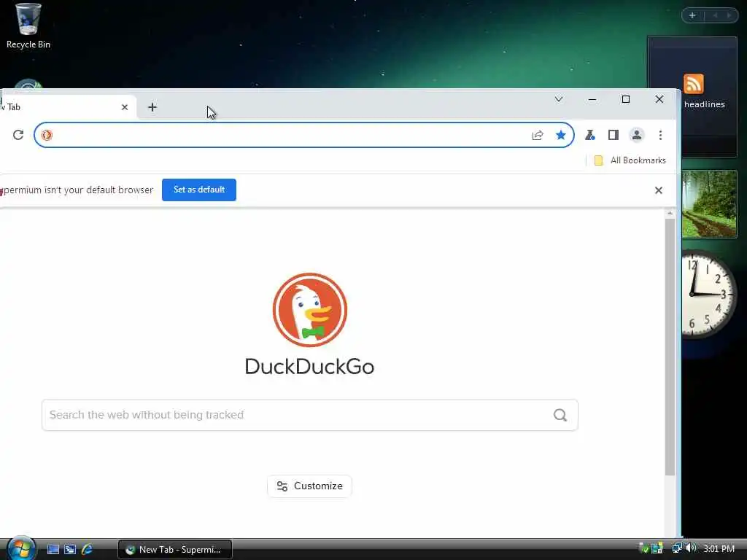The height and width of the screenshot is (560, 747).
Task: Open the volume speaker tray icon
Action: coord(691,548)
